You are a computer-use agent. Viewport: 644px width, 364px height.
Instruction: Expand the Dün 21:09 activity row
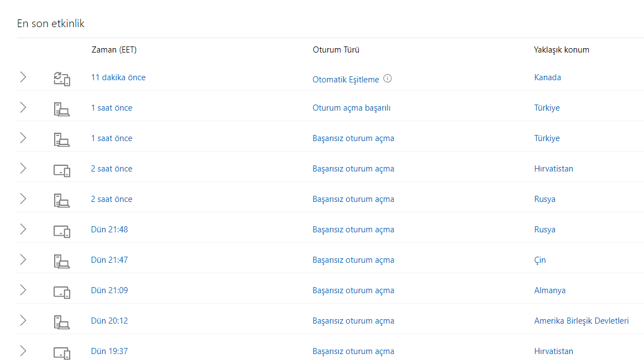[x=23, y=290]
